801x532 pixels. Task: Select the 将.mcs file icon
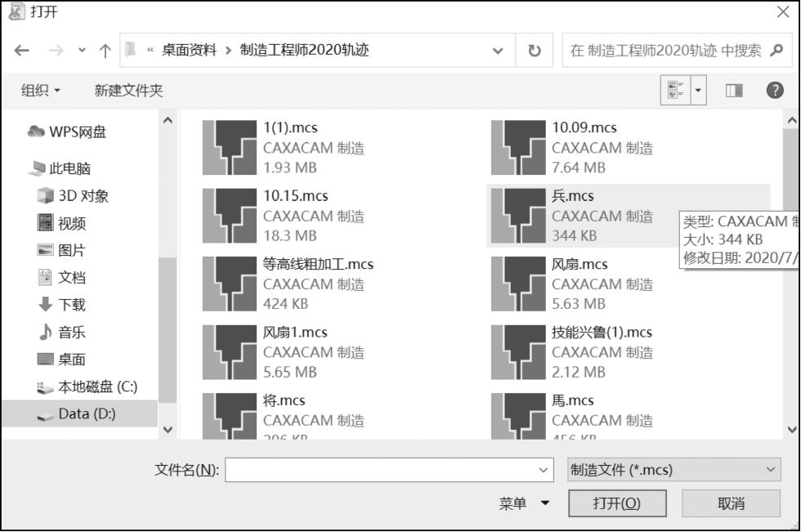tap(230, 416)
